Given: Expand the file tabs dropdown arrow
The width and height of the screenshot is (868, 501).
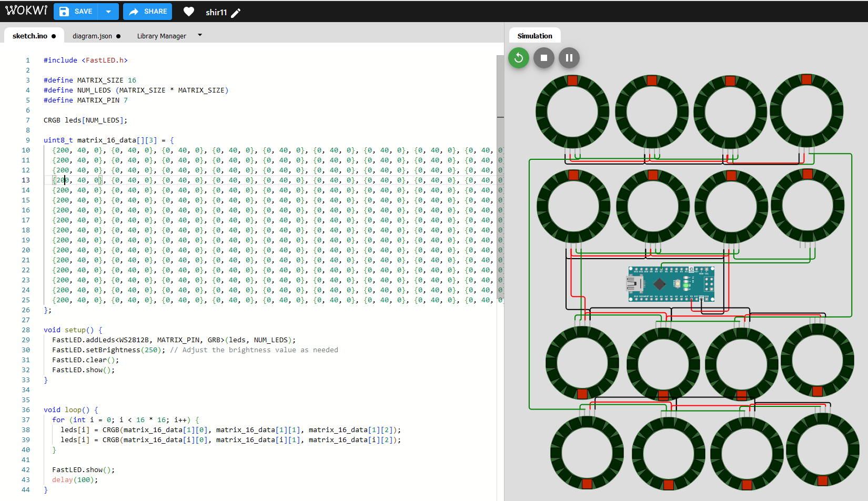Looking at the screenshot, I should coord(200,35).
